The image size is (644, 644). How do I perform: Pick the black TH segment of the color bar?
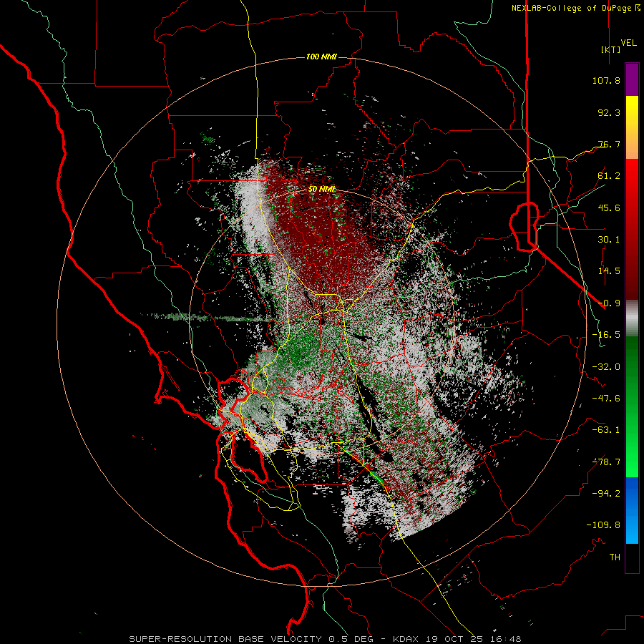(x=632, y=558)
